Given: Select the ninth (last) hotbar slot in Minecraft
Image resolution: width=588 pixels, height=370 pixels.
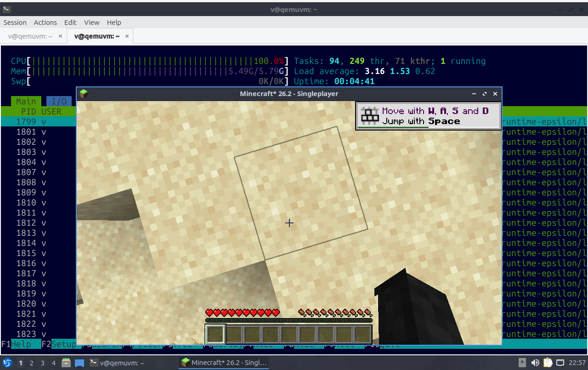Looking at the screenshot, I should [x=362, y=334].
